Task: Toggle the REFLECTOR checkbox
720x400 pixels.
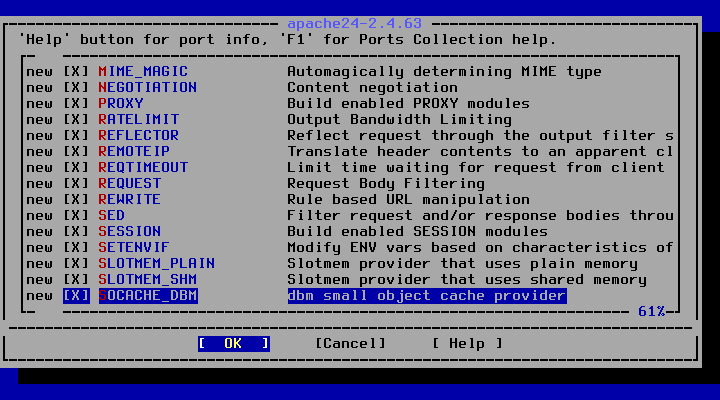Action: tap(76, 136)
